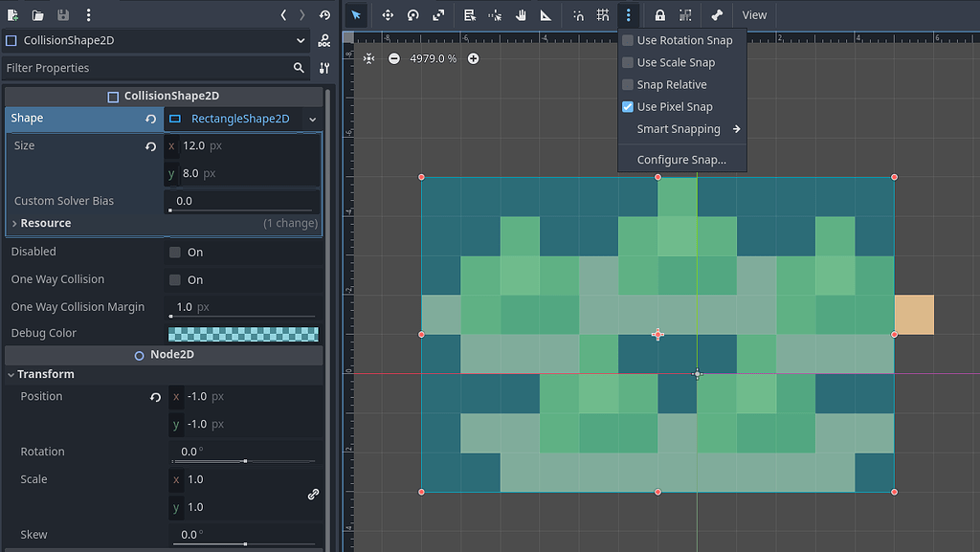
Task: Select the Ruler mode tool
Action: click(544, 14)
